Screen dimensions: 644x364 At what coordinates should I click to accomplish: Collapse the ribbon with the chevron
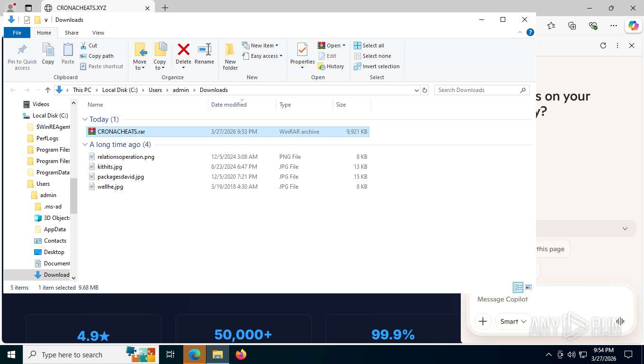click(520, 32)
